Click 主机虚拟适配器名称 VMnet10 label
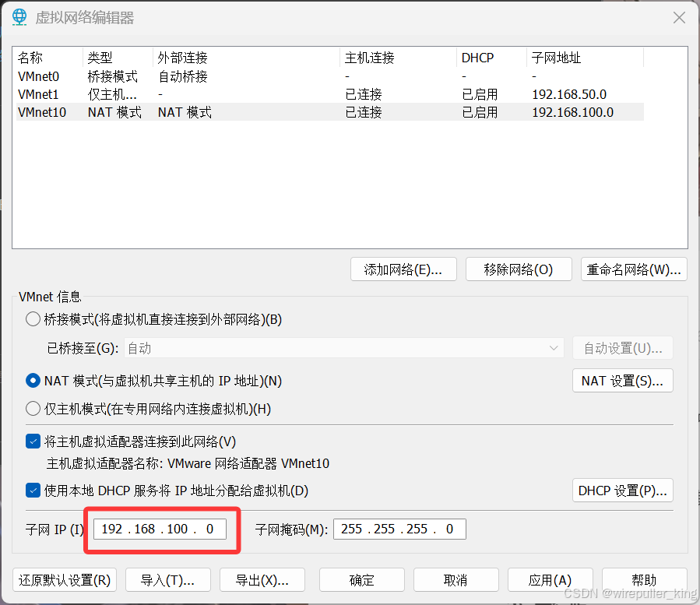This screenshot has width=700, height=605. click(x=188, y=463)
